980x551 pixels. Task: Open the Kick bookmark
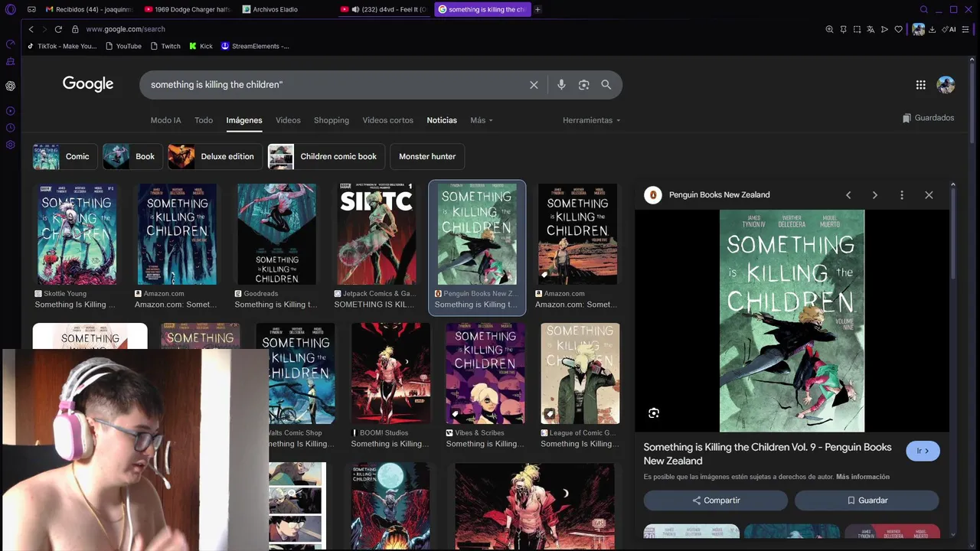(201, 46)
